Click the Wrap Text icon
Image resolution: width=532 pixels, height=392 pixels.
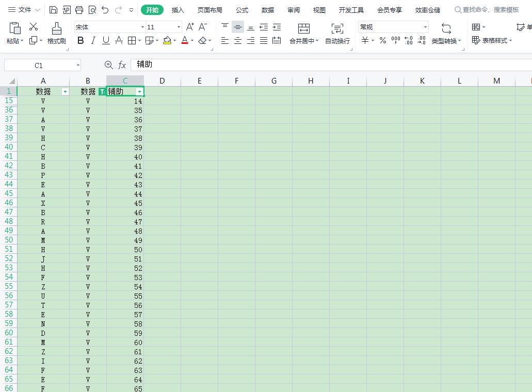pyautogui.click(x=337, y=28)
